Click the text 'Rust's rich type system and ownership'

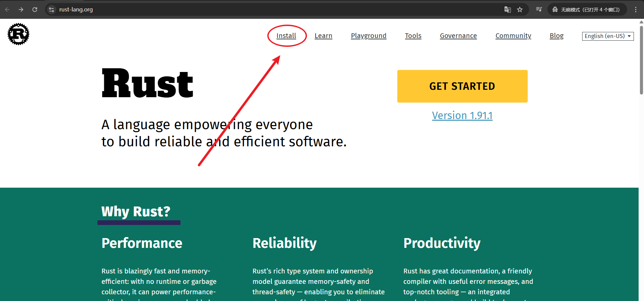[x=313, y=271]
